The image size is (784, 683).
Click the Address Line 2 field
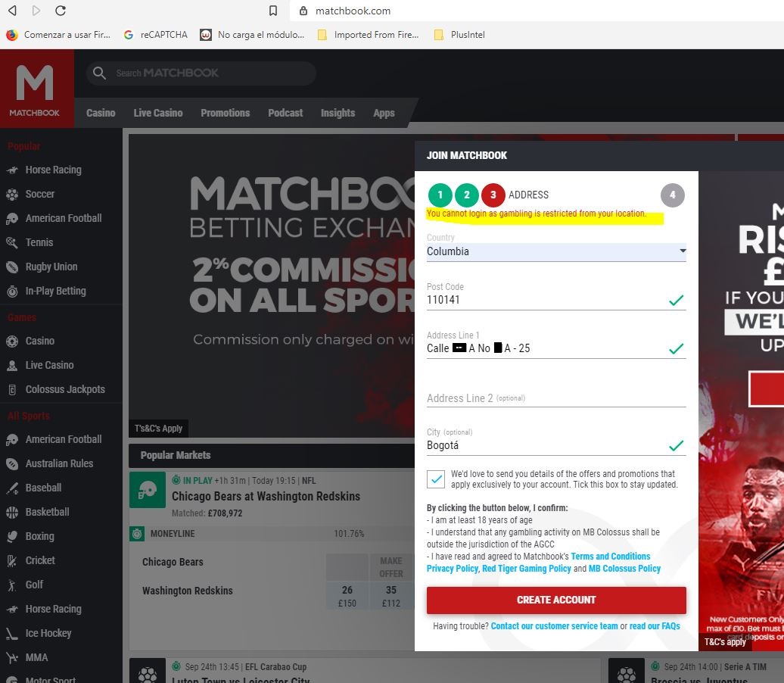click(556, 398)
